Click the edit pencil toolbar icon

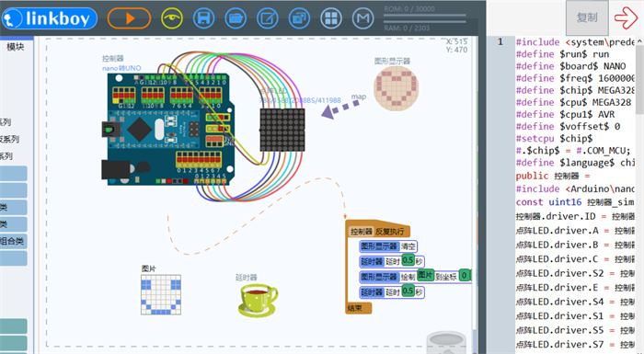pos(268,18)
